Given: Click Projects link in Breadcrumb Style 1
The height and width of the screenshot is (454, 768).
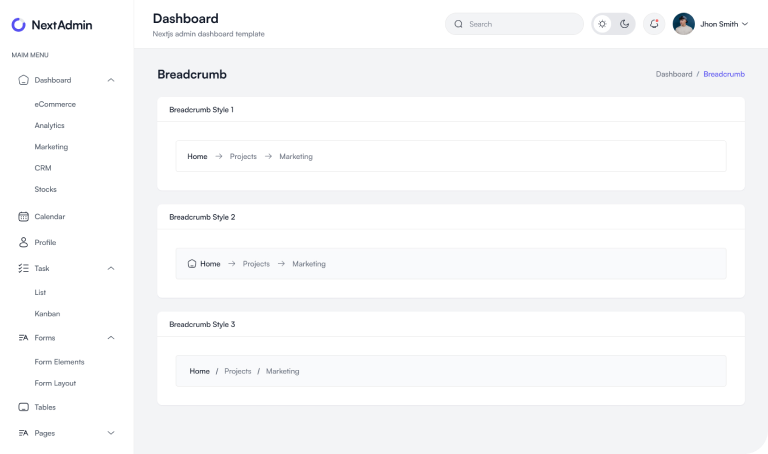Looking at the screenshot, I should point(243,156).
